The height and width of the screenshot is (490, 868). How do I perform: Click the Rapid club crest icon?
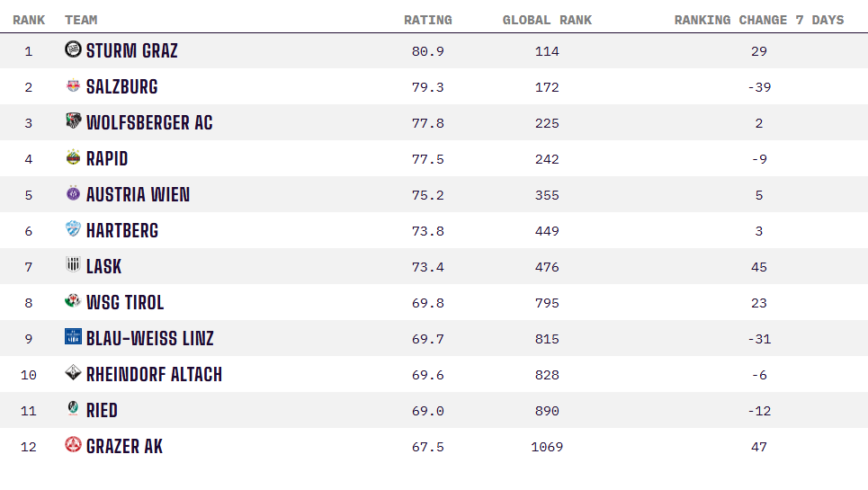coord(73,157)
